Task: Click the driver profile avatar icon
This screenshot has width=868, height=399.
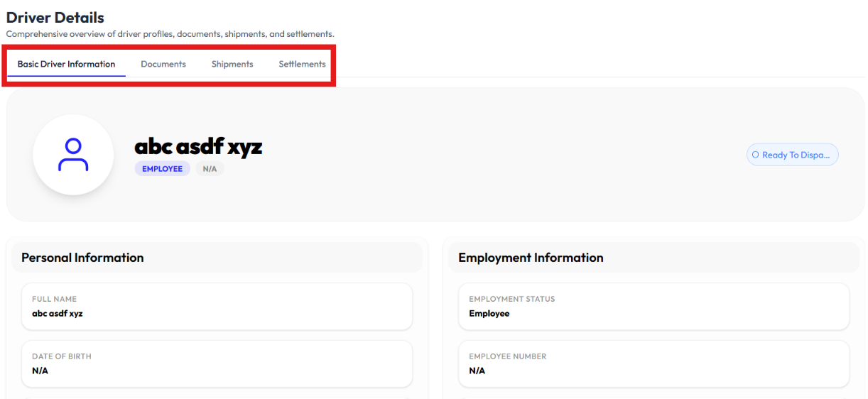Action: 73,155
